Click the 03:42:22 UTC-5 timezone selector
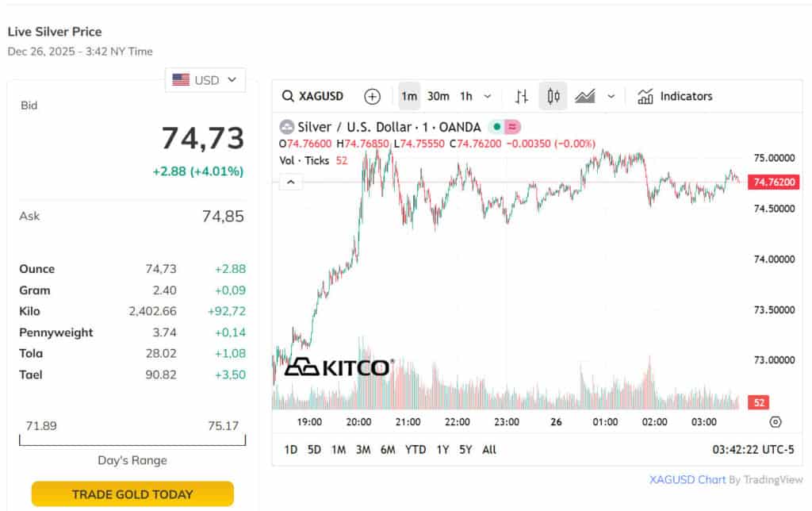This screenshot has height=511, width=812. pos(753,449)
